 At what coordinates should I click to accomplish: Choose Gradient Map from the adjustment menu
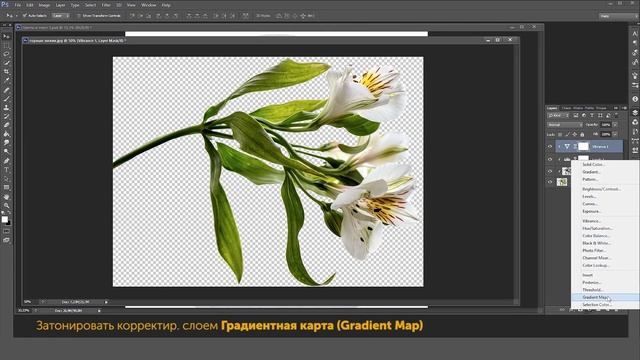pyautogui.click(x=605, y=297)
